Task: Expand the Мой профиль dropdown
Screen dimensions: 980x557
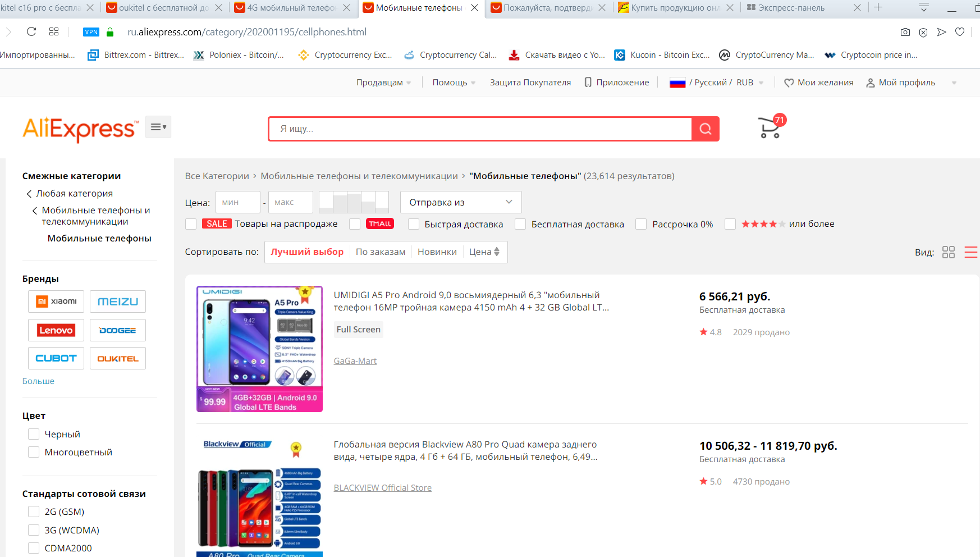Action: pyautogui.click(x=911, y=83)
